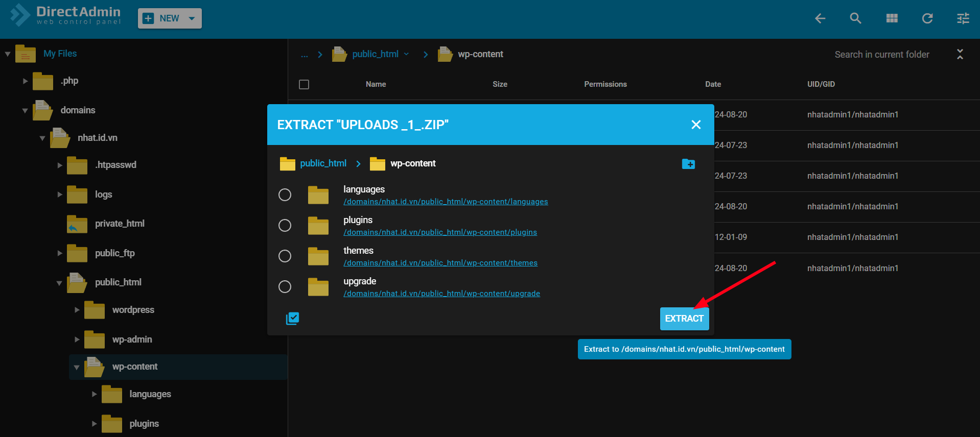Click the languages folder icon in dialog
980x437 pixels.
(x=318, y=195)
